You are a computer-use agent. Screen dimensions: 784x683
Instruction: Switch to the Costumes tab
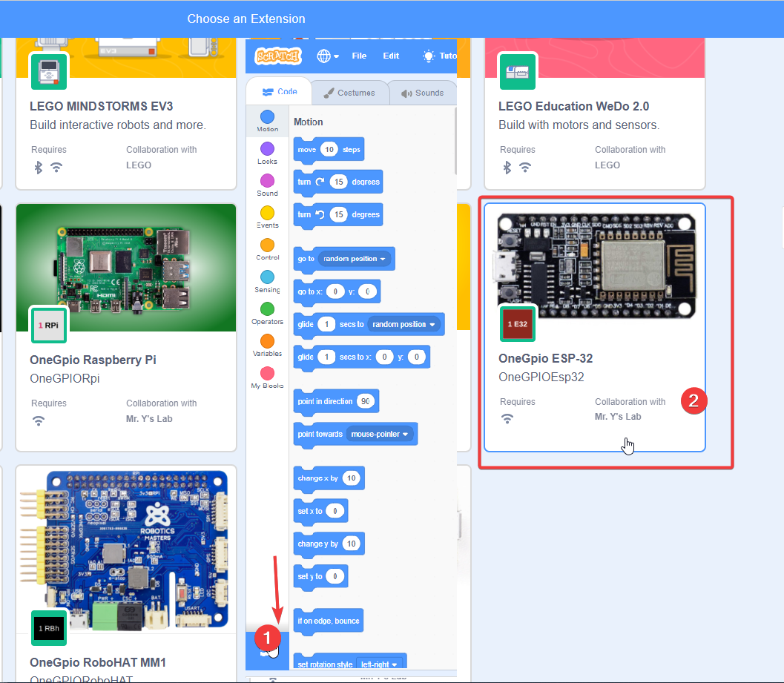pos(349,93)
